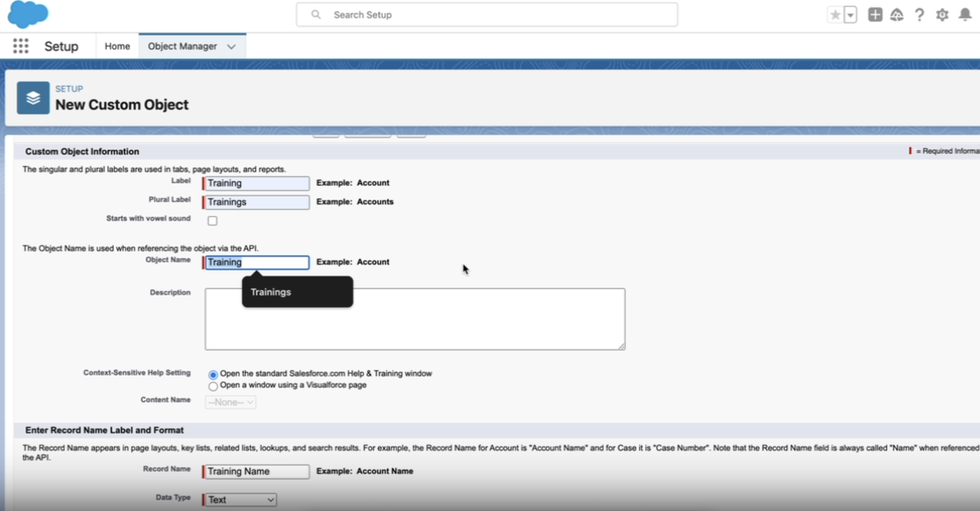The image size is (980, 511).
Task: Click the Favorites star icon
Action: click(x=835, y=15)
